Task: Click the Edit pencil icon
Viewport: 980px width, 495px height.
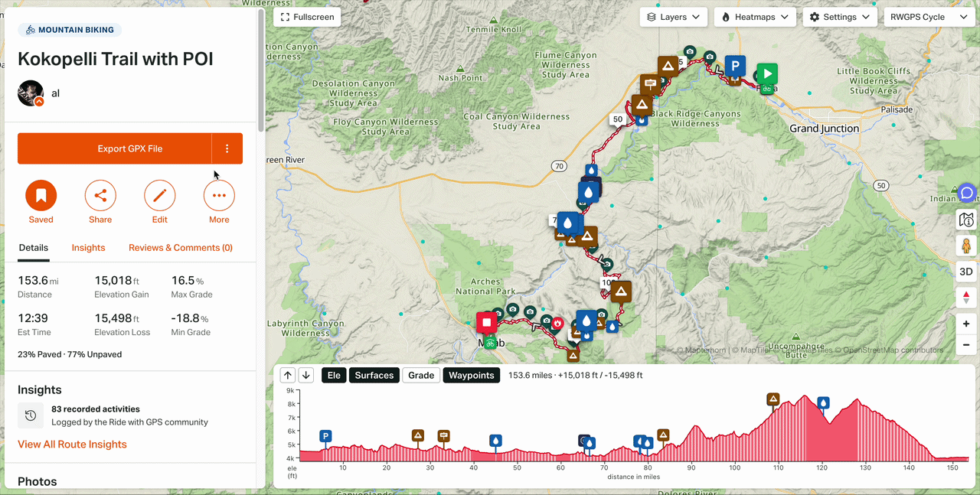Action: [x=160, y=196]
